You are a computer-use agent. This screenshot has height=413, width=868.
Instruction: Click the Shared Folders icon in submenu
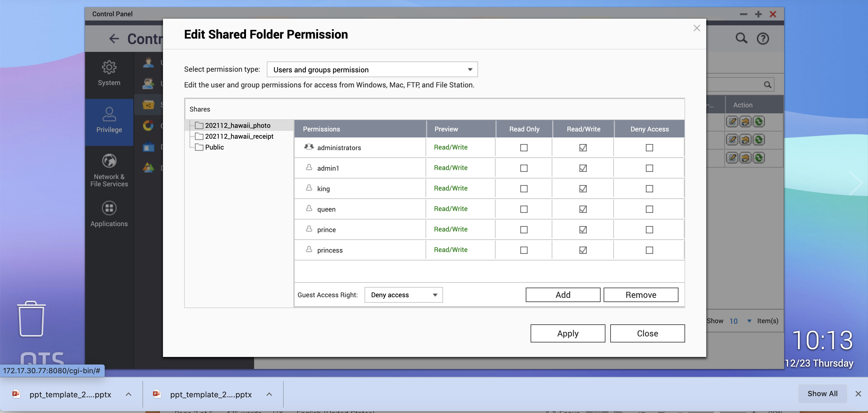[x=148, y=105]
